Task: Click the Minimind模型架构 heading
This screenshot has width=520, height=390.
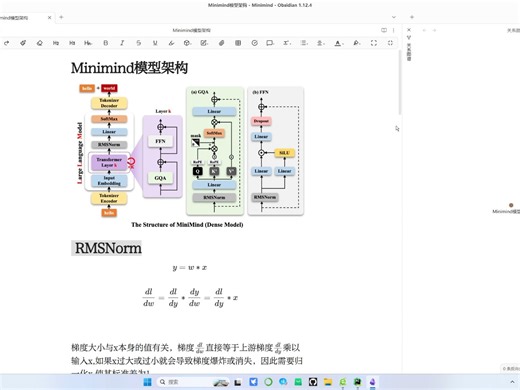Action: click(x=129, y=68)
